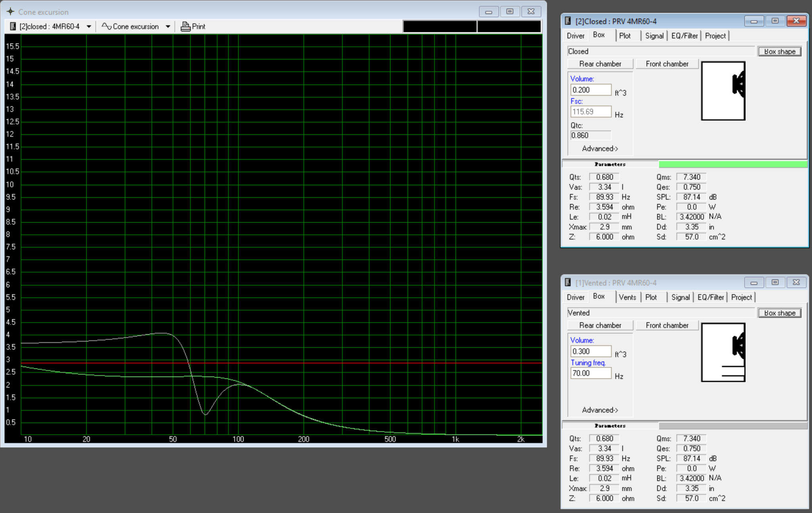Click the blue Tuning freq. label in the Vented window
Image resolution: width=812 pixels, height=513 pixels.
click(x=588, y=363)
